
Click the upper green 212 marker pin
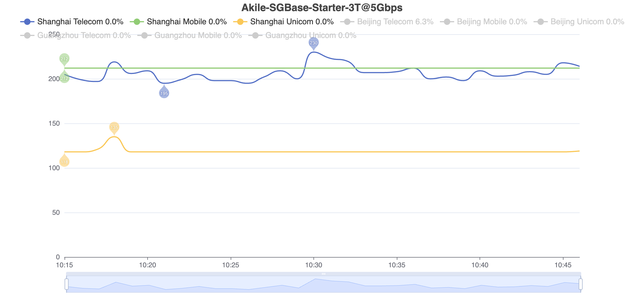(64, 59)
